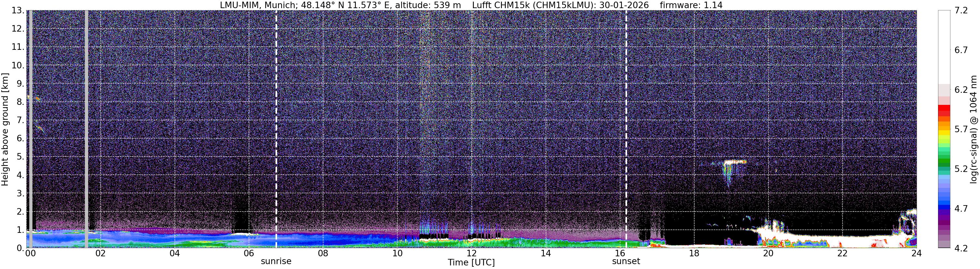Click the colorbar tick value "6.7"
Viewport: 980px width, 269px height.
pyautogui.click(x=961, y=50)
